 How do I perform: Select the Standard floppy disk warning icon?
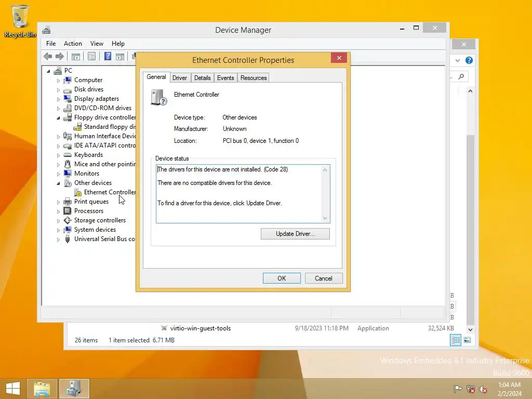(x=78, y=127)
